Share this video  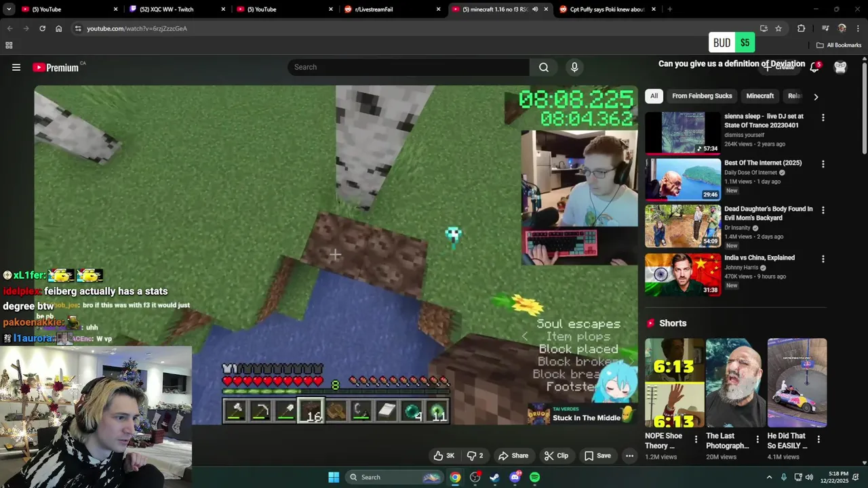pyautogui.click(x=513, y=455)
